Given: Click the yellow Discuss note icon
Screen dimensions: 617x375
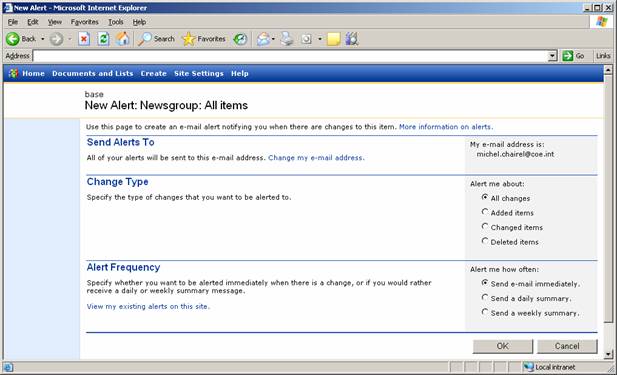Looking at the screenshot, I should (x=333, y=39).
